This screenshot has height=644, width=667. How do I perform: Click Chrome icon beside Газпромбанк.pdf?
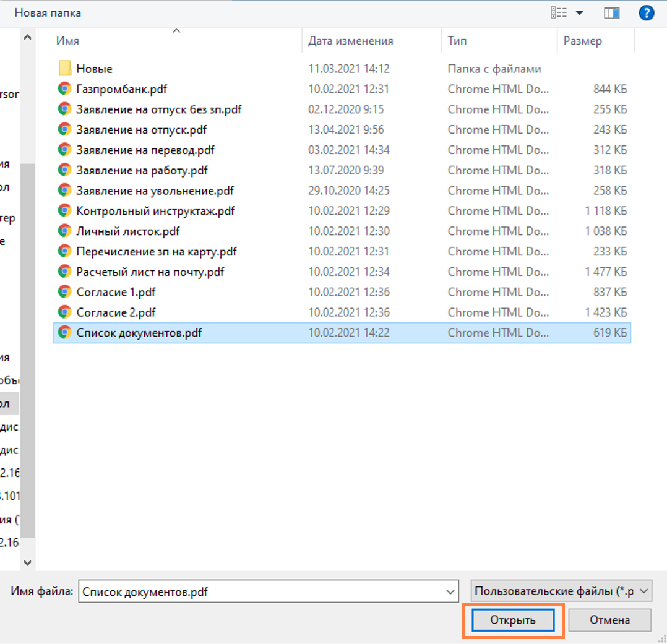tap(64, 89)
